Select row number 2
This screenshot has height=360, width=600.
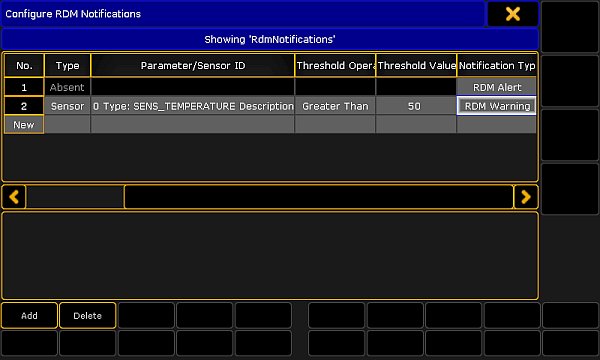24,106
